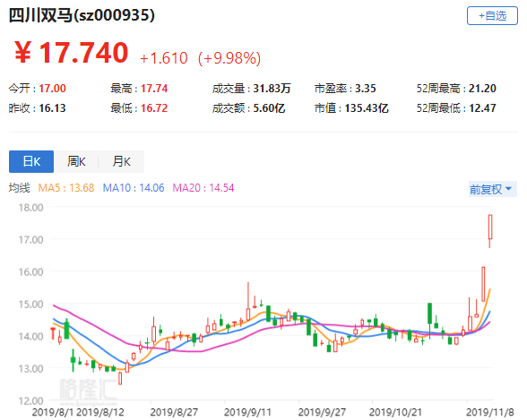Select the 52周最高 value 21.20
This screenshot has height=420, width=527.
pyautogui.click(x=482, y=89)
